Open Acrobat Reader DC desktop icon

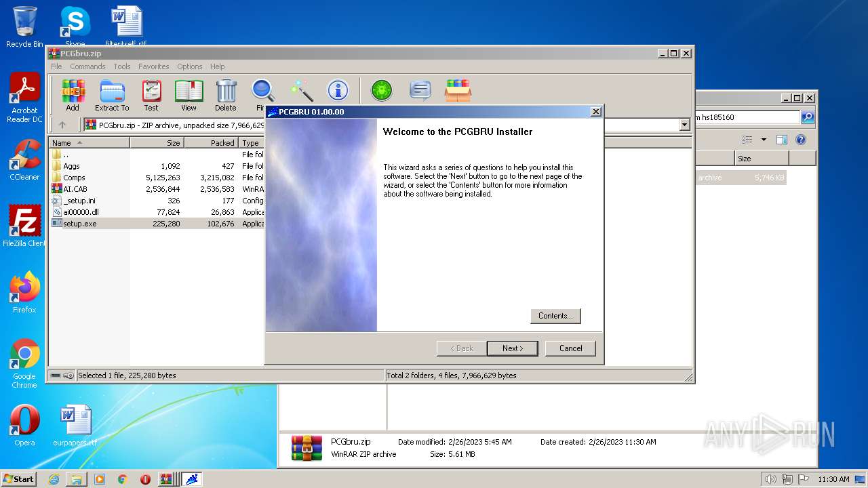pos(24,98)
